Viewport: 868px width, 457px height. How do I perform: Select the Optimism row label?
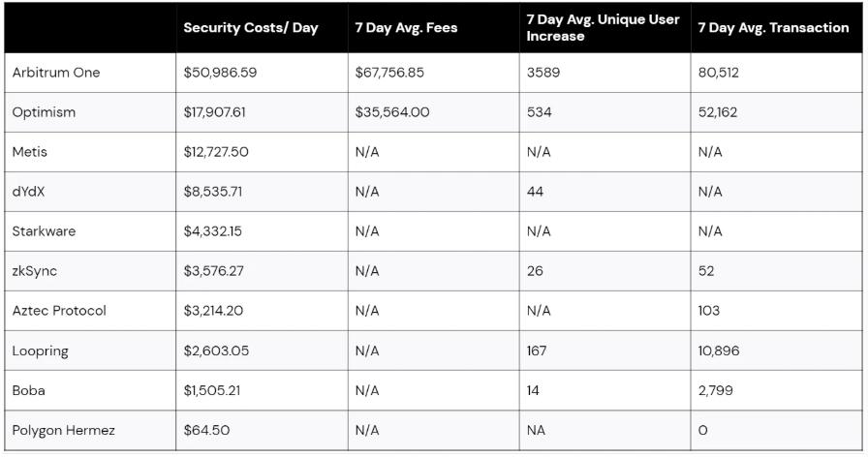pyautogui.click(x=44, y=112)
